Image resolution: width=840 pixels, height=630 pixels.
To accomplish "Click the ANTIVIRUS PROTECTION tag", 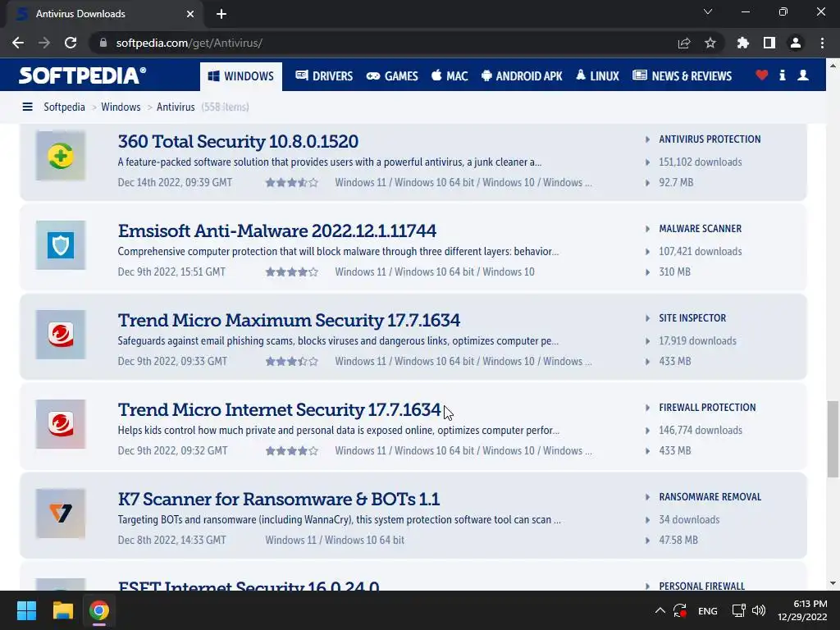I will pyautogui.click(x=710, y=139).
